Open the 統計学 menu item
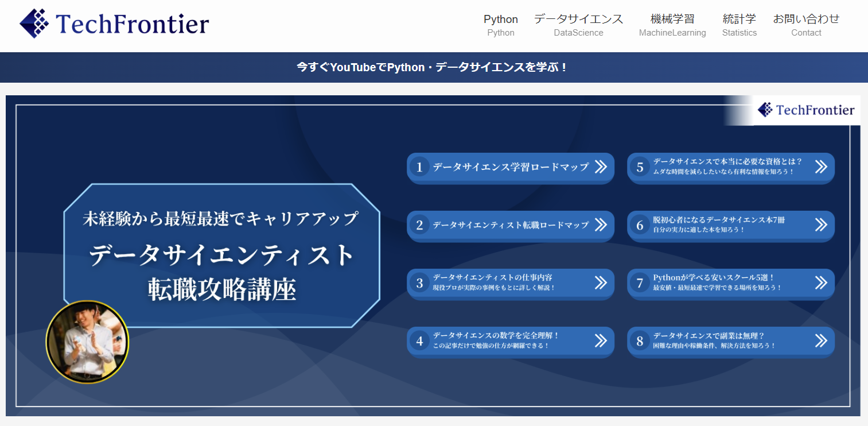 (x=739, y=25)
